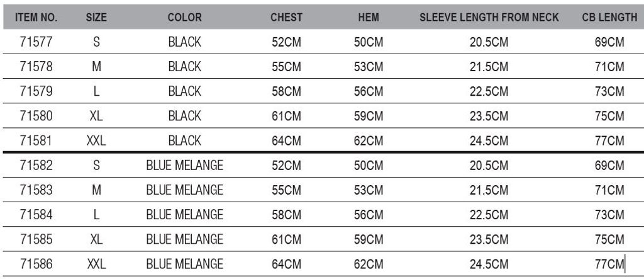Click CB length 77CM in row 71586
Viewport: 644px width, 279px height.
point(609,264)
